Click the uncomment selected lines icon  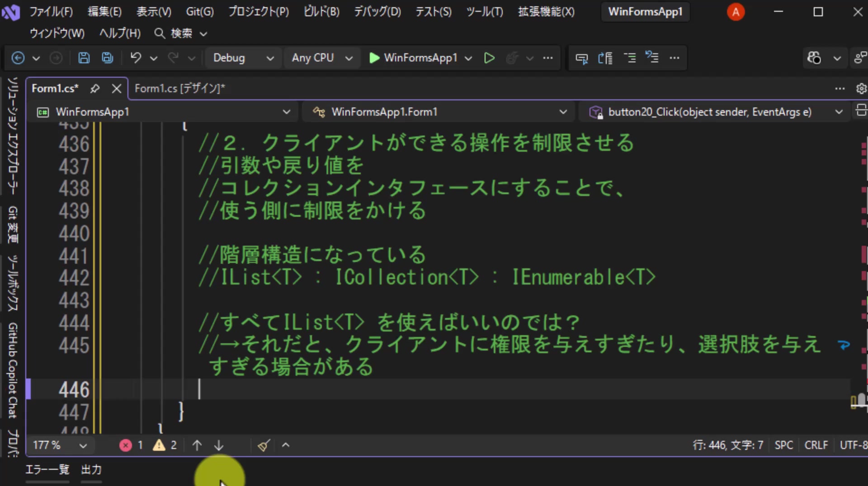652,58
